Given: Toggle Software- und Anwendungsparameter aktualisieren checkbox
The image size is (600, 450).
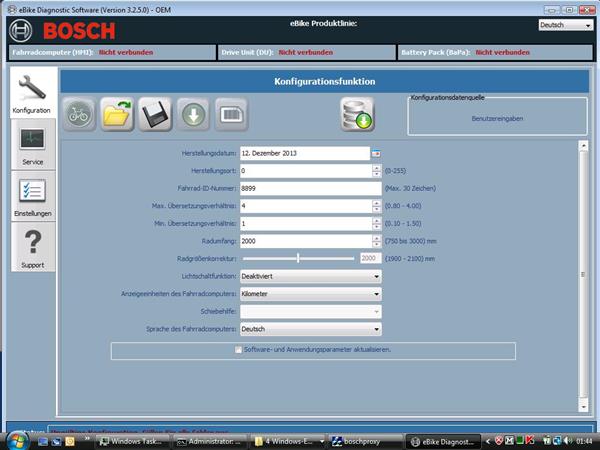Looking at the screenshot, I should tap(238, 350).
